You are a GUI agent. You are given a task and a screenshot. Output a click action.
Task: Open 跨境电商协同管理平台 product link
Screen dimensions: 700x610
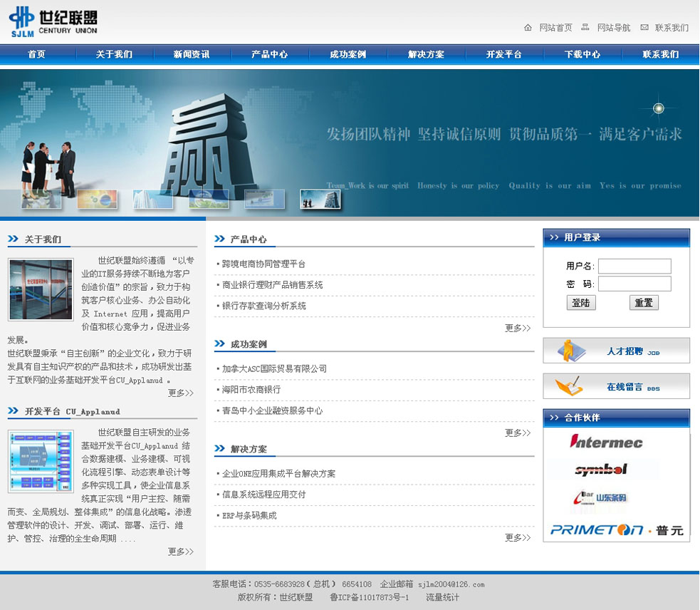[x=264, y=264]
